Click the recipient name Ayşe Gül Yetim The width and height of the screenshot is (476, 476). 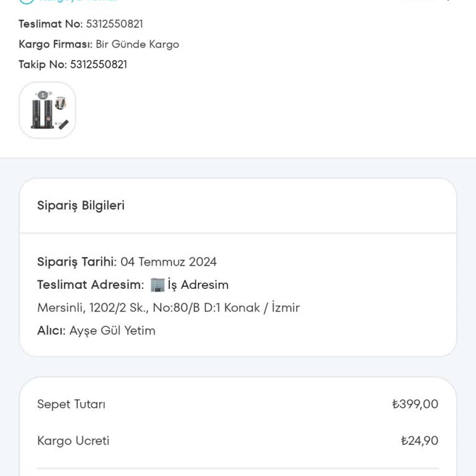tap(112, 330)
